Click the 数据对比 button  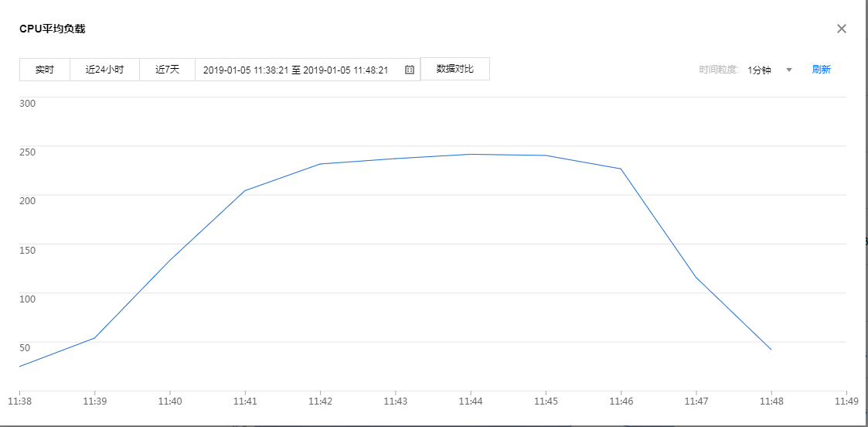click(454, 69)
